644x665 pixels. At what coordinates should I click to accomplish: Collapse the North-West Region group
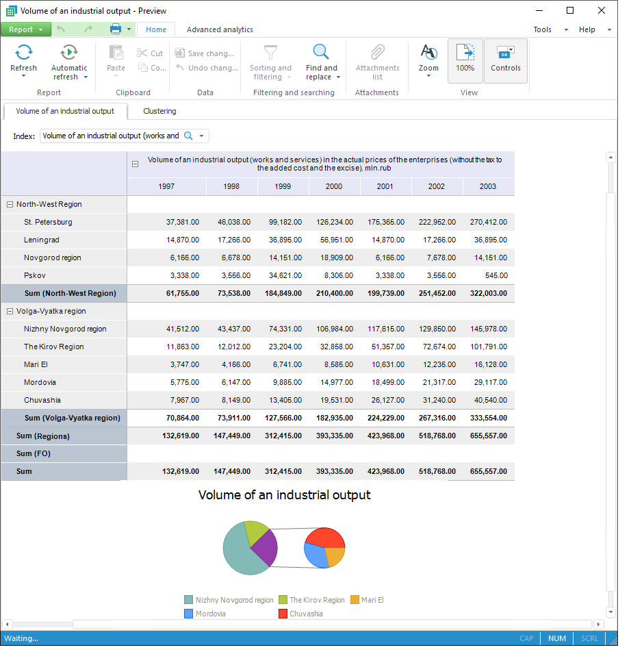click(10, 204)
